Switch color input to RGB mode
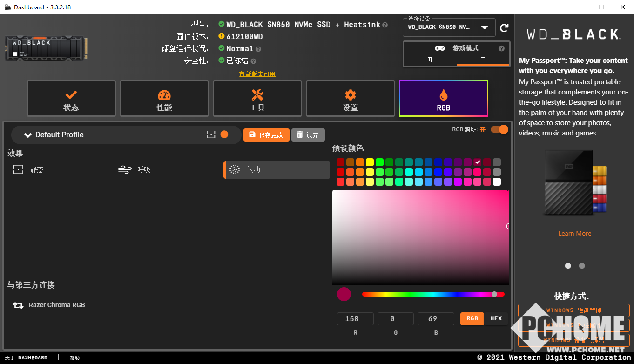The image size is (634, 364). point(472,318)
